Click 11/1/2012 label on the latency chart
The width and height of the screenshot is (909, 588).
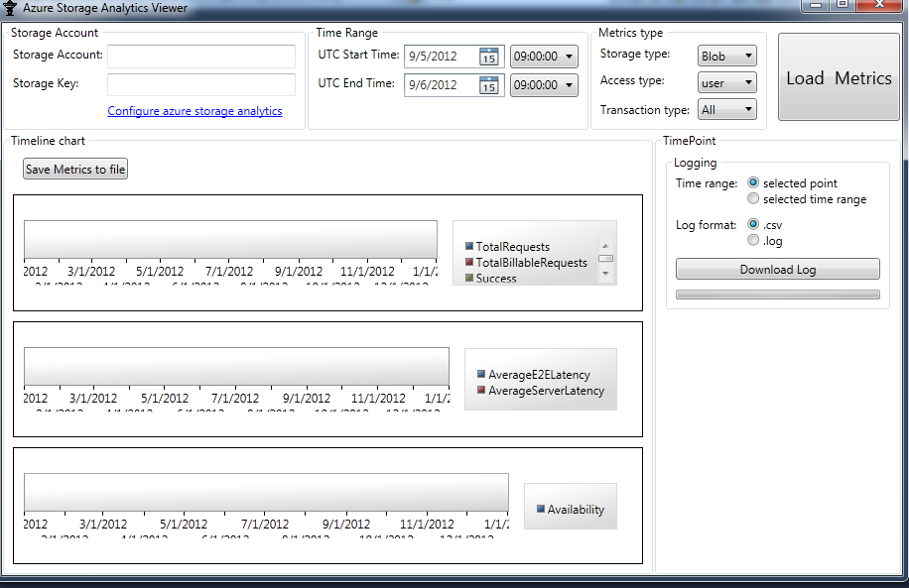(378, 398)
